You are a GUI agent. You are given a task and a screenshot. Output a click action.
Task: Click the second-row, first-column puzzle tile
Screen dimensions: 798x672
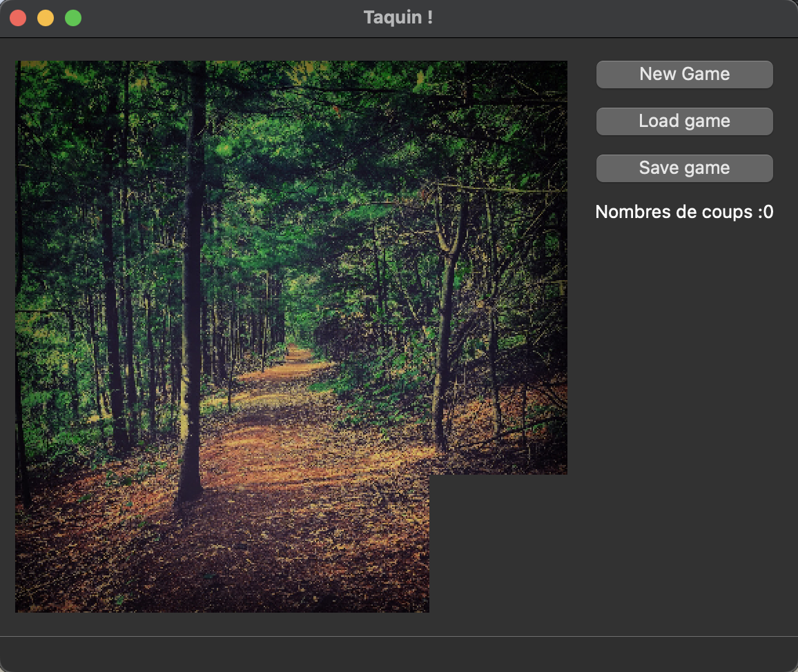(x=84, y=268)
